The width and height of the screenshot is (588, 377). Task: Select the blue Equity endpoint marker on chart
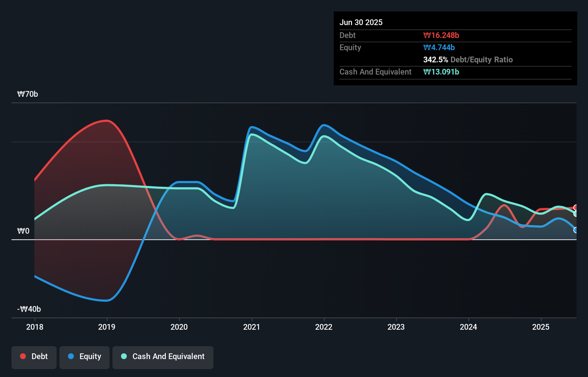[x=575, y=230]
